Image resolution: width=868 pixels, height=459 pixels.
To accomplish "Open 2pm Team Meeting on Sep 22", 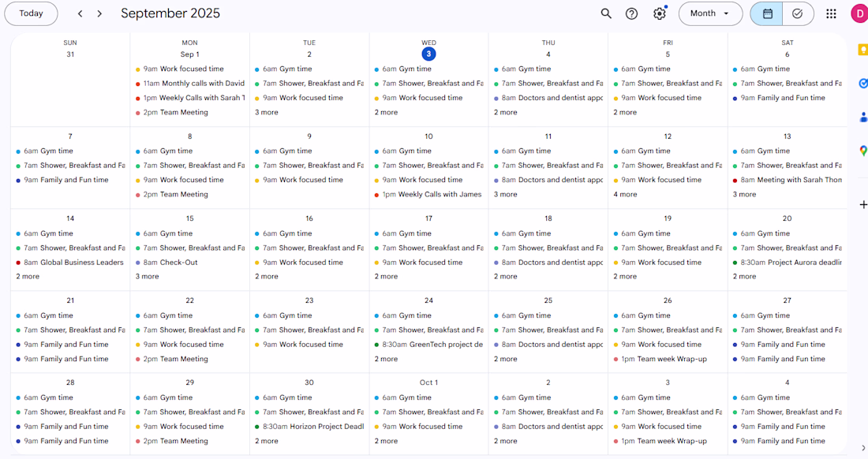I will 190,359.
